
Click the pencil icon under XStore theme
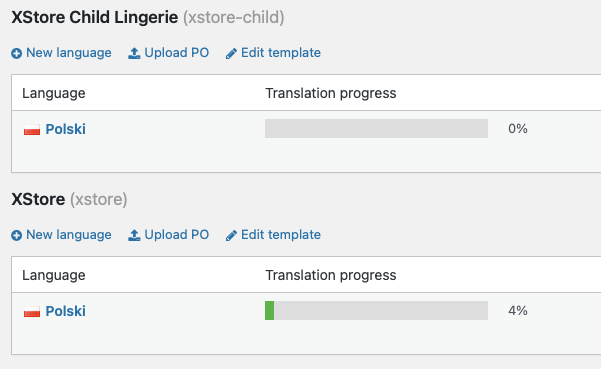pos(231,236)
